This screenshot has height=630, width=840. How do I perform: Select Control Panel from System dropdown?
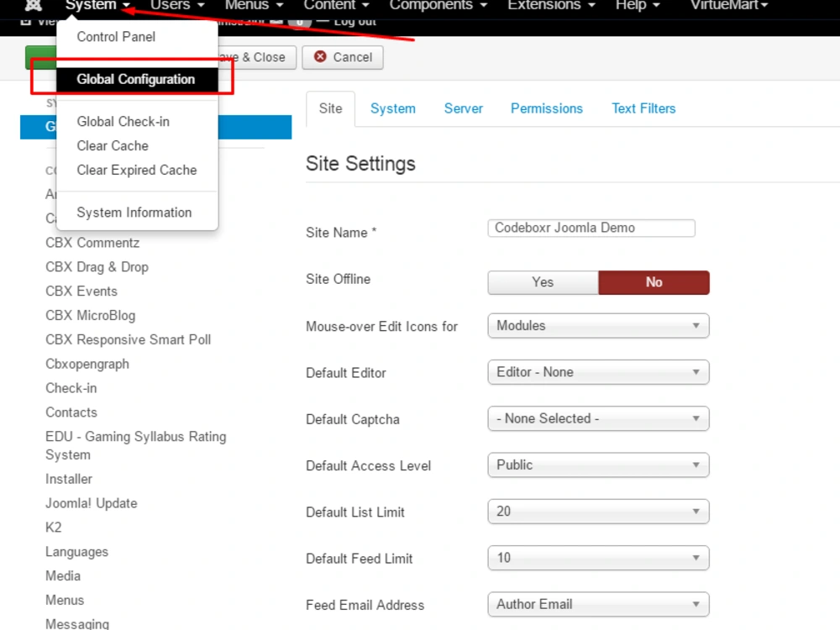tap(116, 37)
